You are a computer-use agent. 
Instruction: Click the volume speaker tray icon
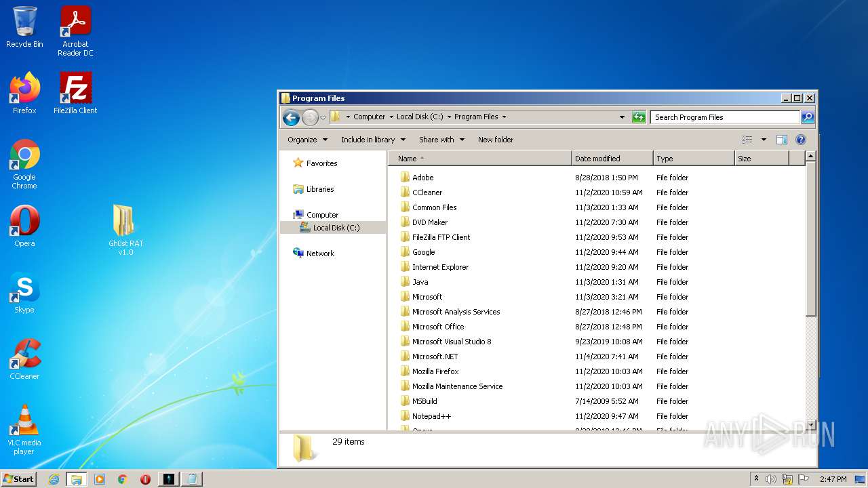(x=771, y=479)
